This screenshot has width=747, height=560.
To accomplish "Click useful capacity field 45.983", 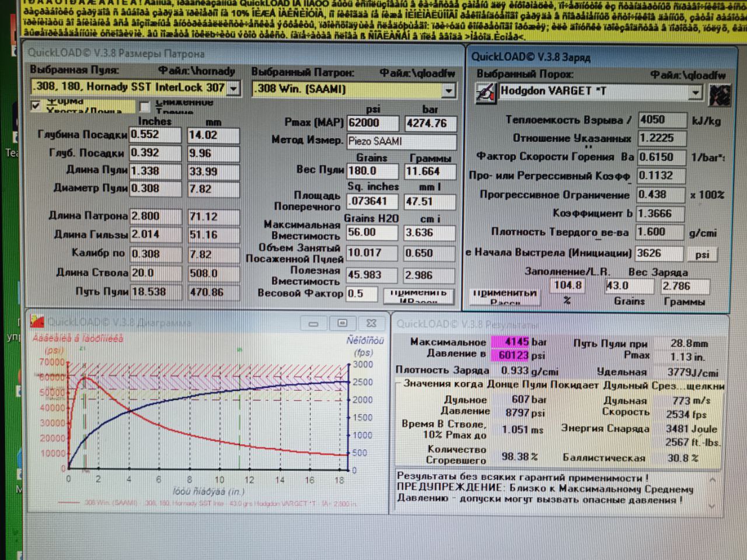I will tap(372, 275).
